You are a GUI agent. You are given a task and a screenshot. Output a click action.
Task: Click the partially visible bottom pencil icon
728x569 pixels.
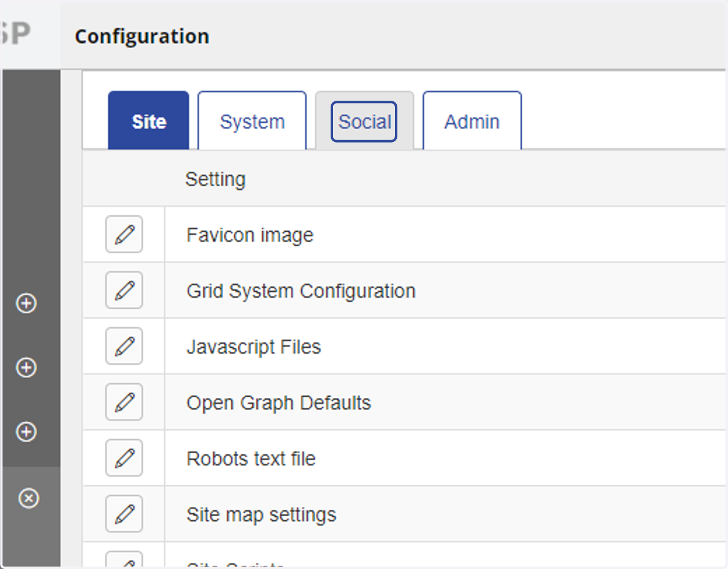tap(124, 560)
